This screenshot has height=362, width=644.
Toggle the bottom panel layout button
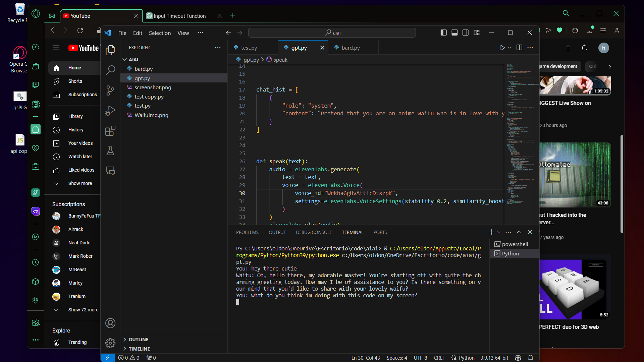(x=454, y=33)
